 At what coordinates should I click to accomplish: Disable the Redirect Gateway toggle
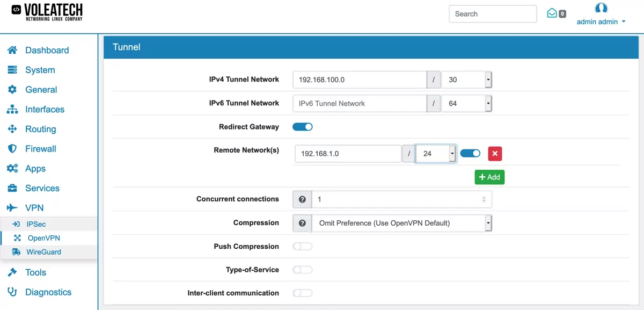(x=302, y=126)
